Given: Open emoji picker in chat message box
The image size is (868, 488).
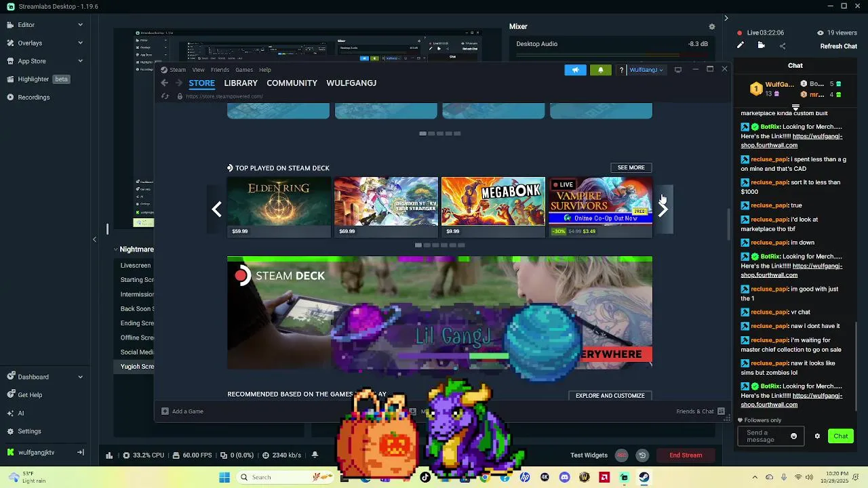Looking at the screenshot, I should coord(793,436).
